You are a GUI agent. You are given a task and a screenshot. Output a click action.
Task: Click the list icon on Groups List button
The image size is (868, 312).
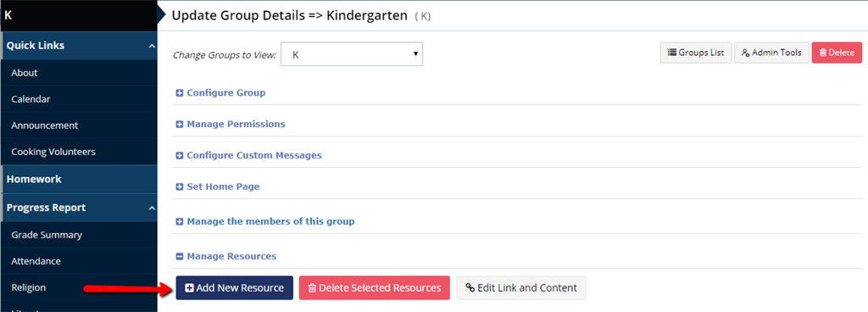click(x=672, y=53)
